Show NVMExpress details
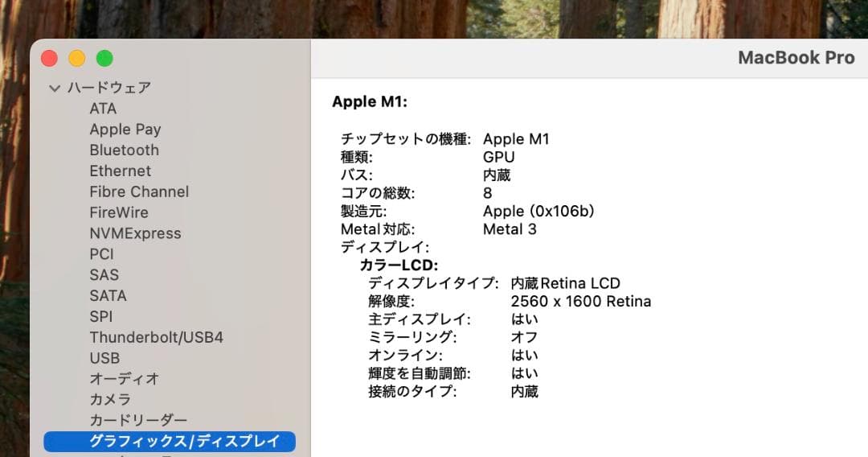Image resolution: width=868 pixels, height=457 pixels. (x=135, y=233)
